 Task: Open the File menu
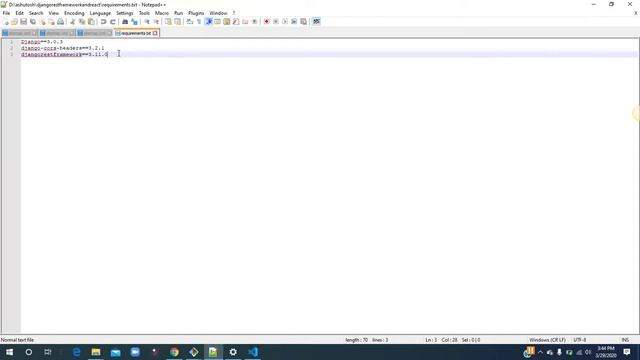pos(6,13)
